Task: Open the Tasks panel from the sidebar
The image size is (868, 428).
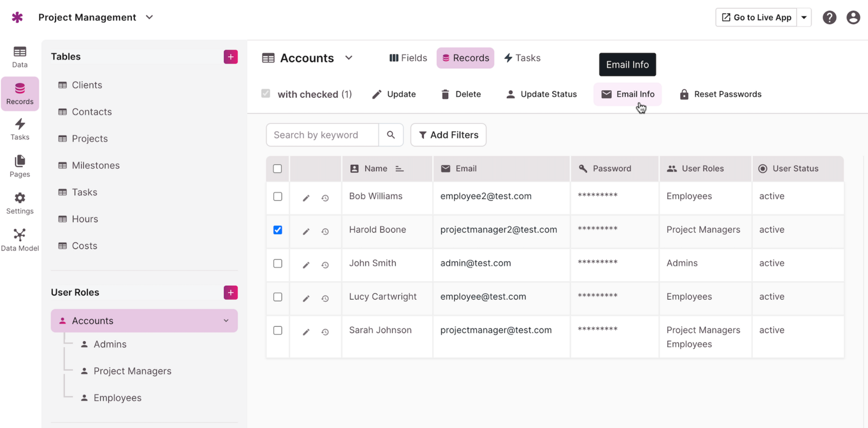Action: click(x=19, y=129)
